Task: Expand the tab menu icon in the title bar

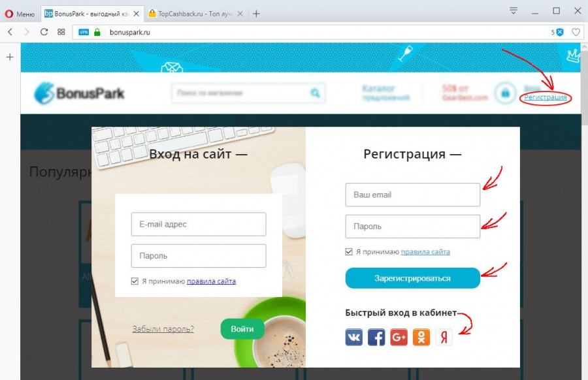Action: [514, 11]
